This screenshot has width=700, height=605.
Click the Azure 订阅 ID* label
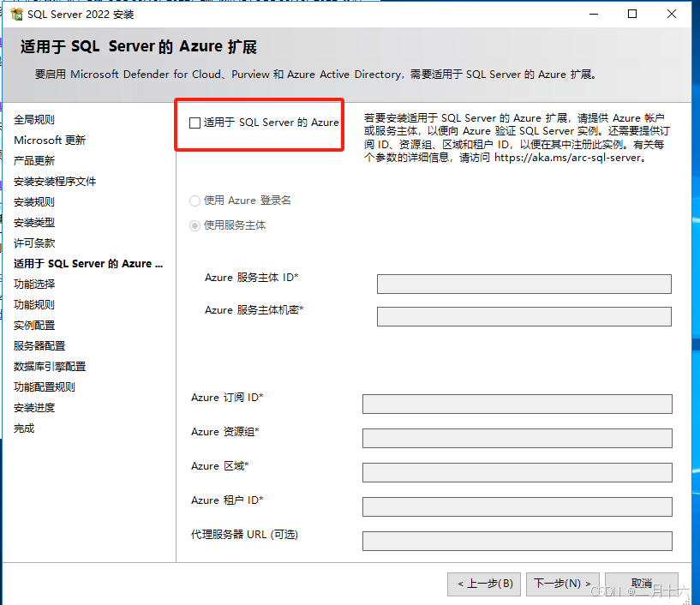click(227, 398)
